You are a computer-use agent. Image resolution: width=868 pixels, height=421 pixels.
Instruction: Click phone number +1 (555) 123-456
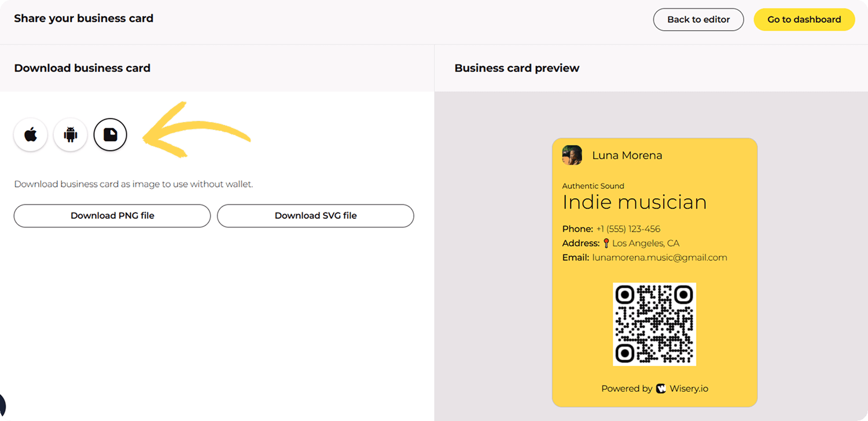click(628, 229)
